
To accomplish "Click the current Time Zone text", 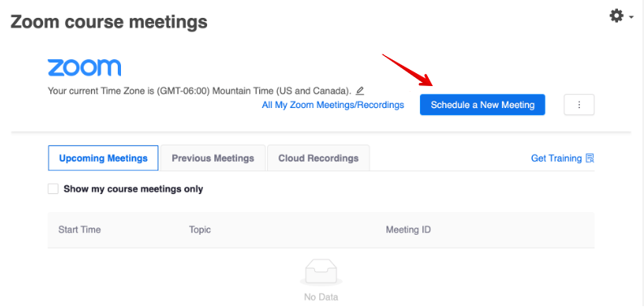I will point(200,90).
